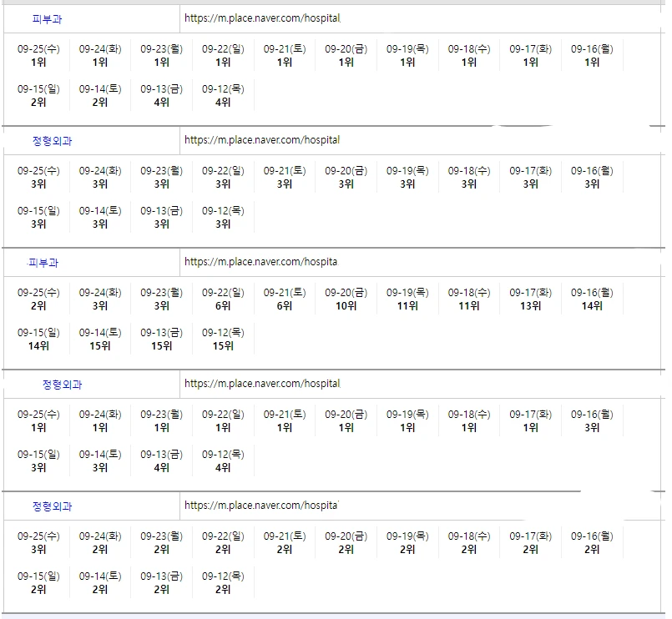Select the 09-14(토) cell showing 15위
The image size is (672, 619).
click(x=100, y=340)
